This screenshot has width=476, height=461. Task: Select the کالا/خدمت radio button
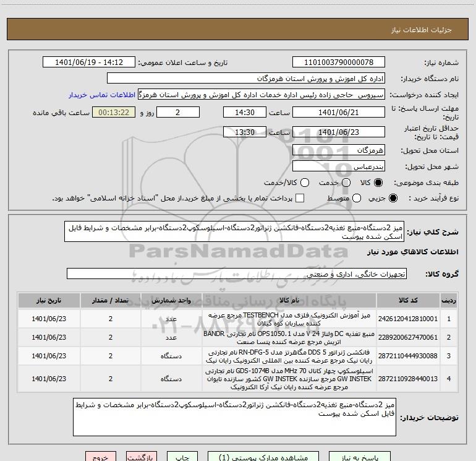305,183
